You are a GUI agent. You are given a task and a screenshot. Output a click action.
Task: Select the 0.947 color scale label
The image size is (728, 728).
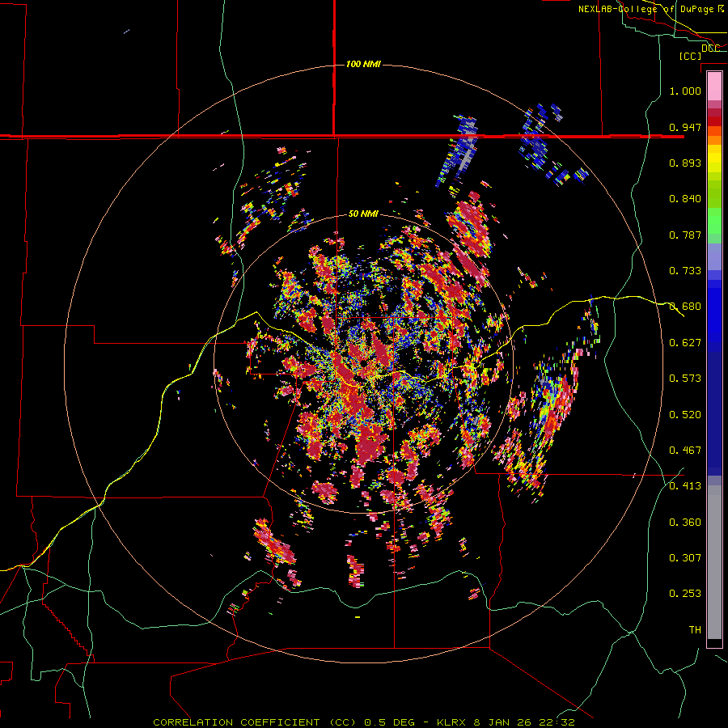pos(685,127)
